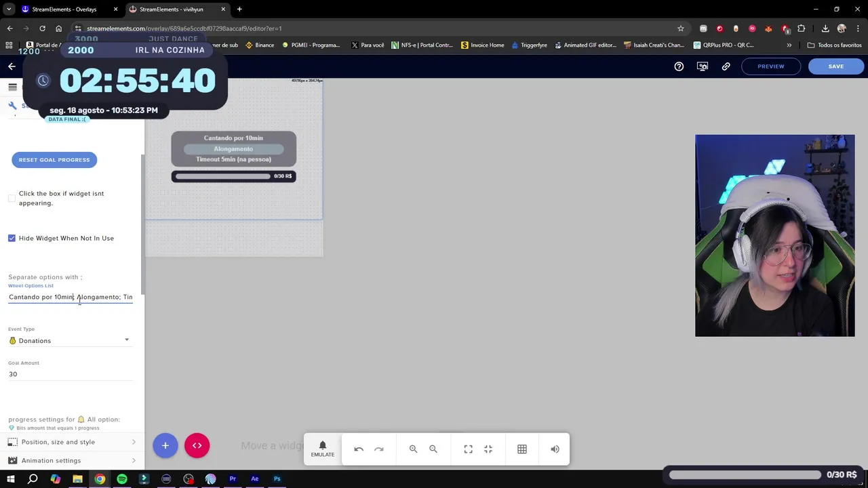The image size is (868, 488).
Task: Click the settings panel vertical scrollbar
Action: 142,224
